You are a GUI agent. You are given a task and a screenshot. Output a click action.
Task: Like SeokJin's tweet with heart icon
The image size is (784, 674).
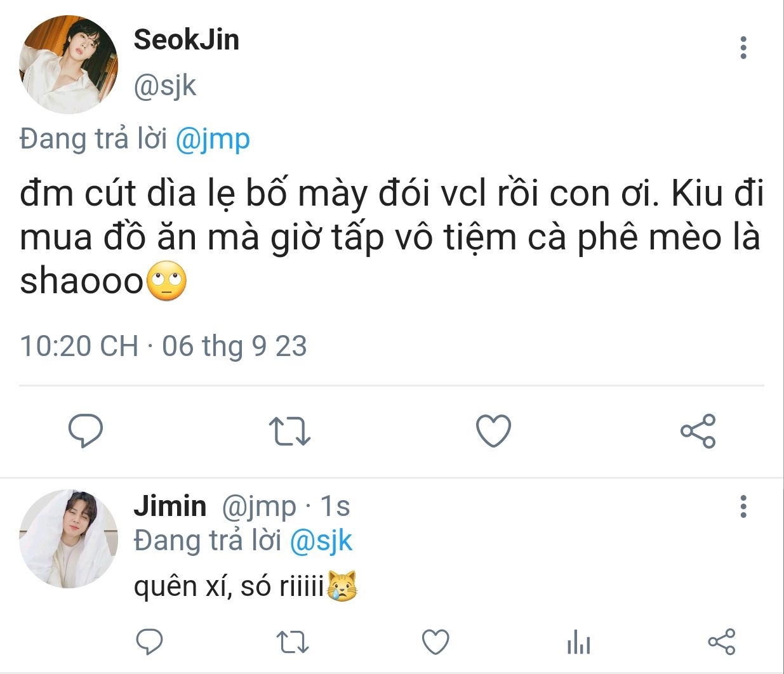493,431
